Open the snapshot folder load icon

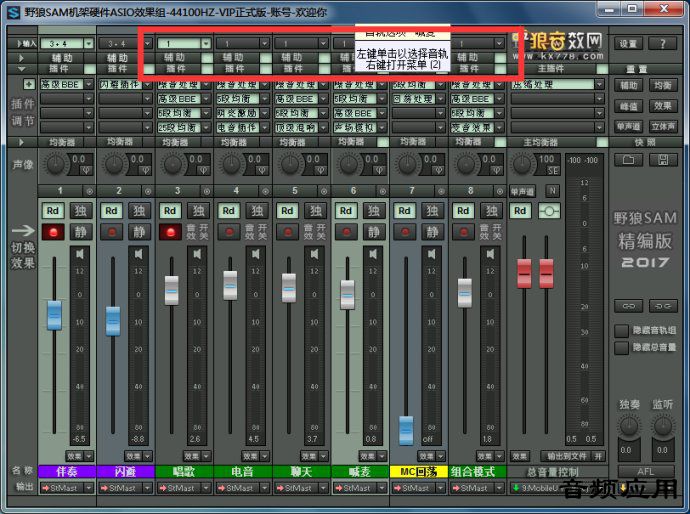tap(628, 160)
